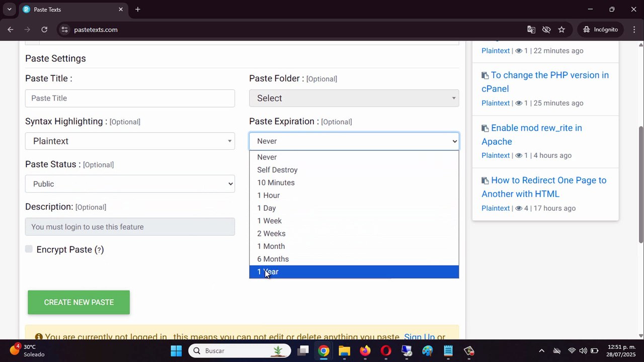
Task: Click the browser back arrow
Action: (11, 30)
